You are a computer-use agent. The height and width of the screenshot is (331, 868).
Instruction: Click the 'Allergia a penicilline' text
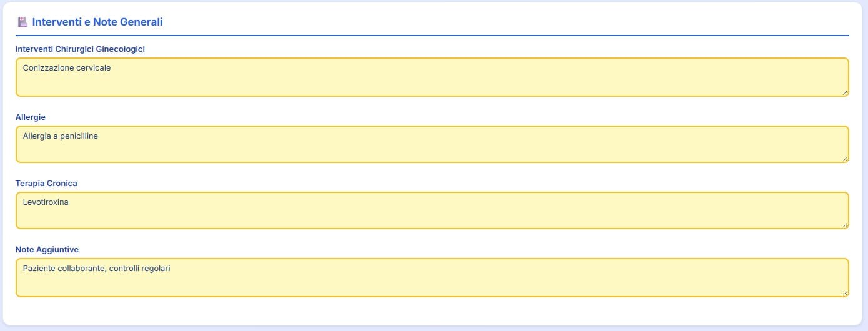(61, 136)
